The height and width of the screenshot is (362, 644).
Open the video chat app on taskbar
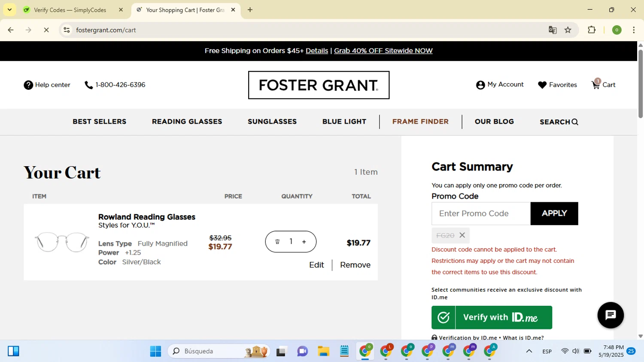point(302,351)
